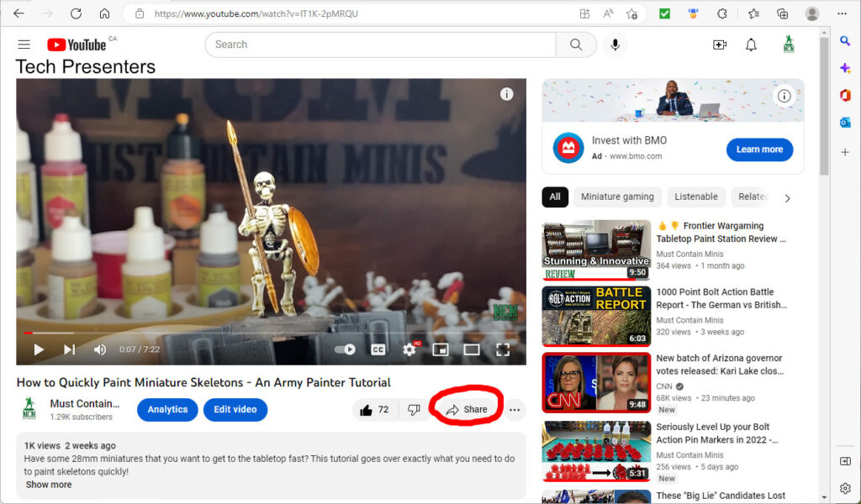Screen dimensions: 861x504
Task: Play the video
Action: [x=39, y=349]
